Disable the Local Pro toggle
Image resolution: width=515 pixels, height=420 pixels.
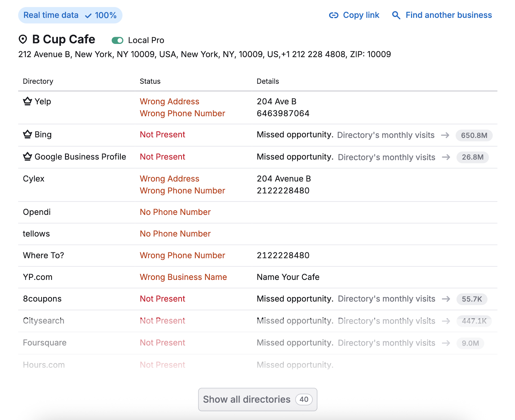pyautogui.click(x=118, y=40)
